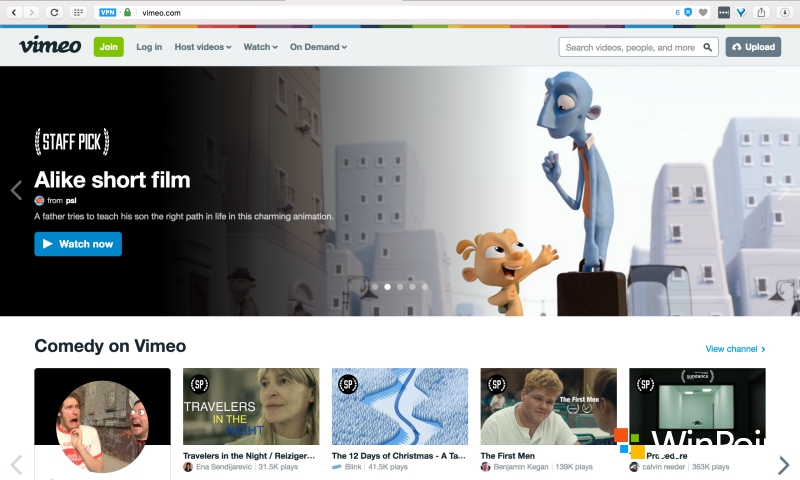
Task: Click the psl avatar icon
Action: (39, 200)
